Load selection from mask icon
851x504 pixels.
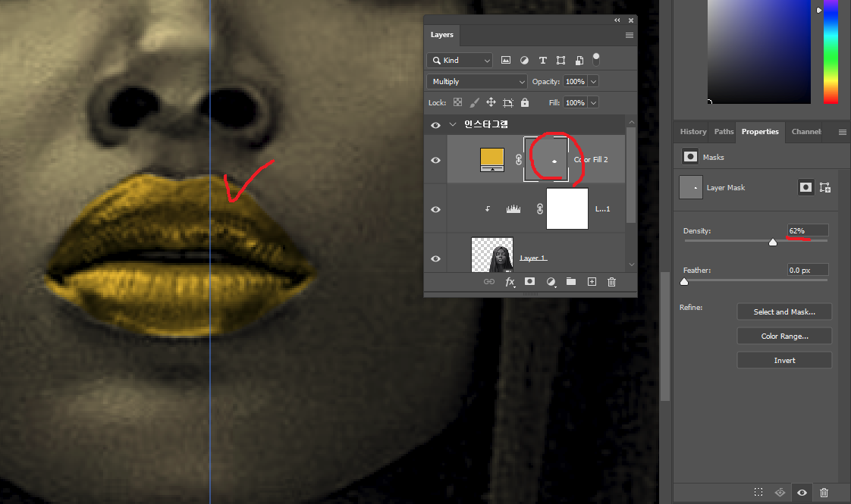(x=758, y=492)
